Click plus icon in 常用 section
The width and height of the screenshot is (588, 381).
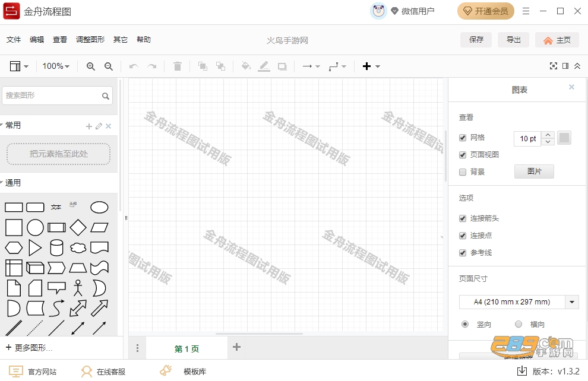click(89, 126)
